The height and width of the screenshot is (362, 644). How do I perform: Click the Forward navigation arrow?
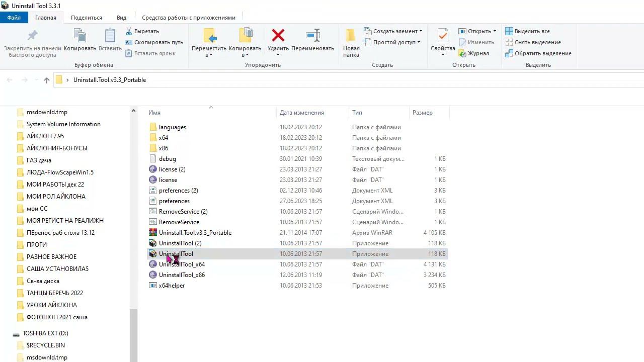24,80
